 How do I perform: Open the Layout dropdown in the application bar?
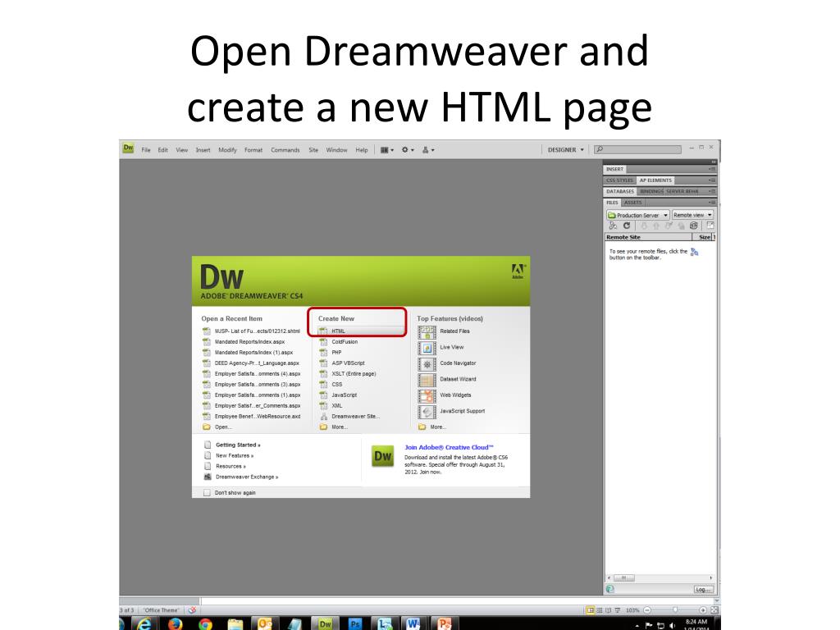pyautogui.click(x=387, y=150)
